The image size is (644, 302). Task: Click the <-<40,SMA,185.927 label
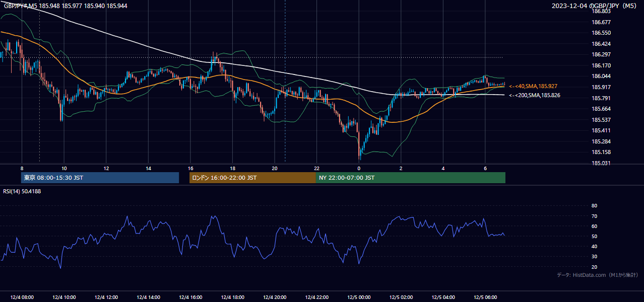click(533, 87)
